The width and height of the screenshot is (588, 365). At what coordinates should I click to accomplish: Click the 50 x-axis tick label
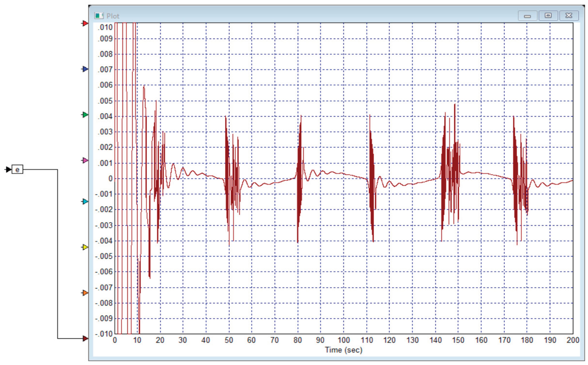[229, 340]
